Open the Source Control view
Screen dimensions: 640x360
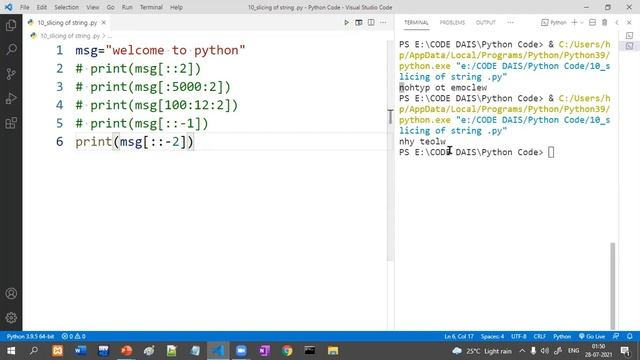11,74
